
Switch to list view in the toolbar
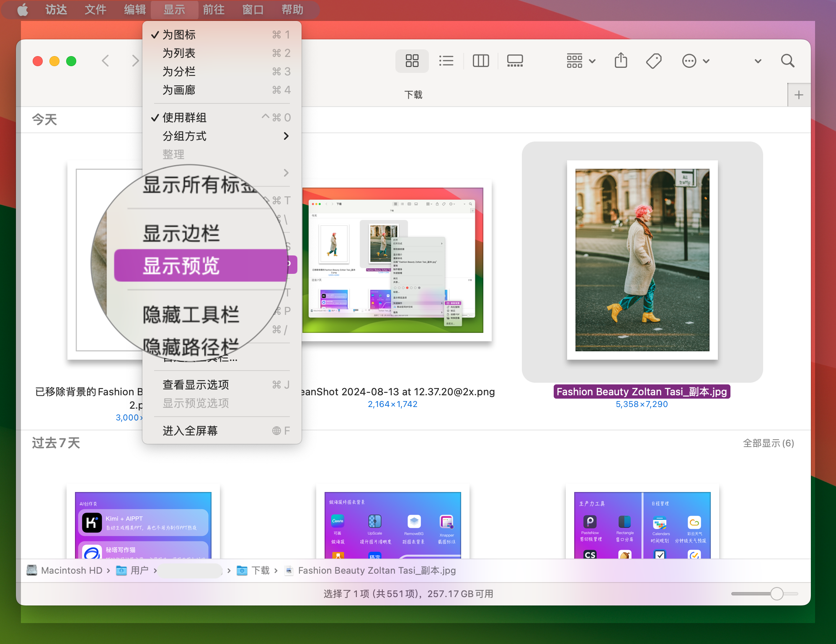(x=446, y=61)
